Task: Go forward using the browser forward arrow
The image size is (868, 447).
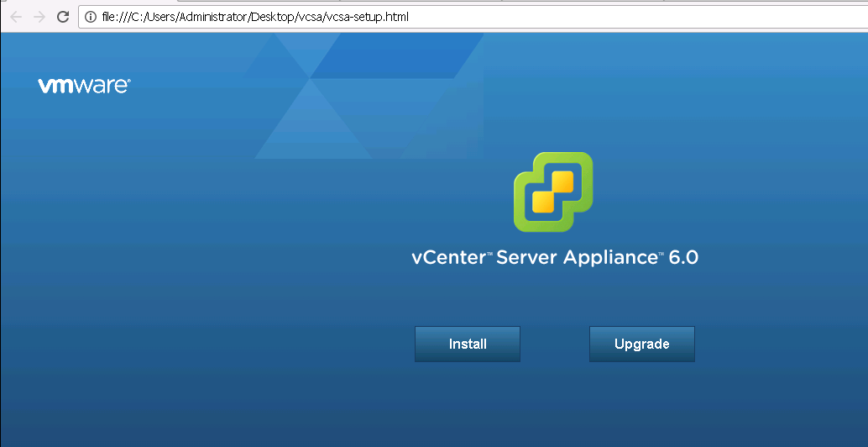Action: pyautogui.click(x=39, y=17)
